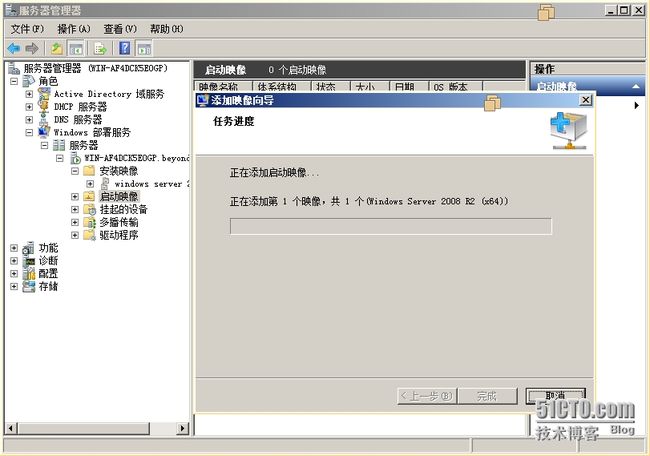Sort by the OS 版本 column header
This screenshot has width=650, height=456.
pyautogui.click(x=456, y=87)
